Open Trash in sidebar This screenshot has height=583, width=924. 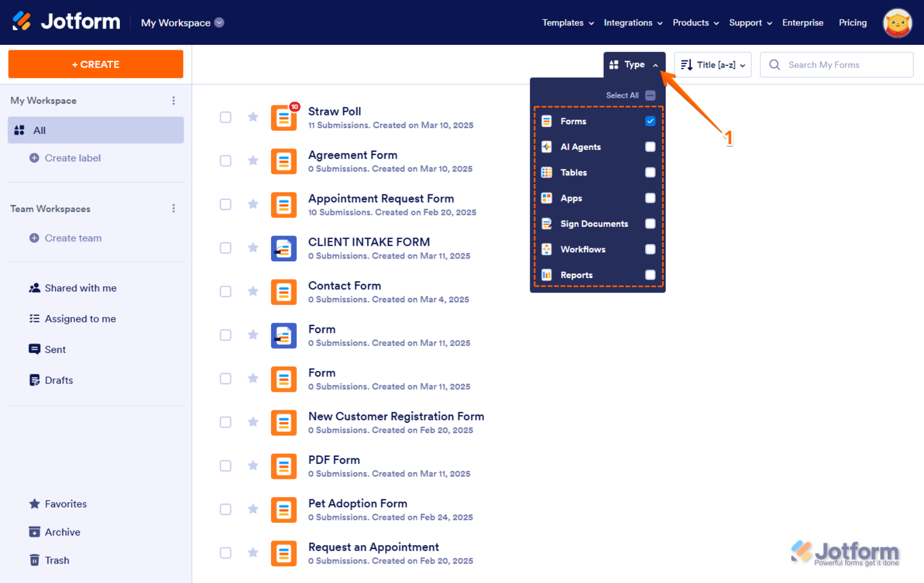(49, 560)
